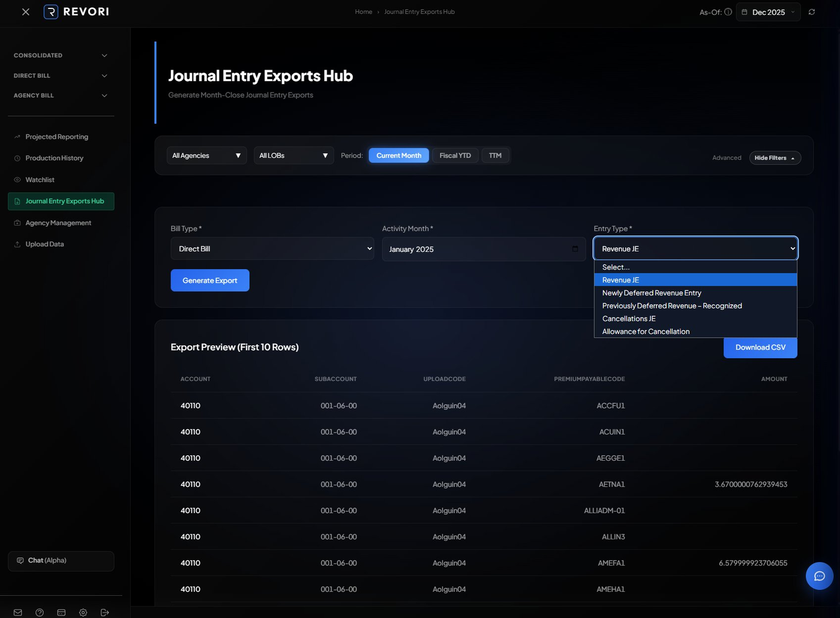Click the Generate Export button
This screenshot has height=618, width=840.
(x=210, y=280)
